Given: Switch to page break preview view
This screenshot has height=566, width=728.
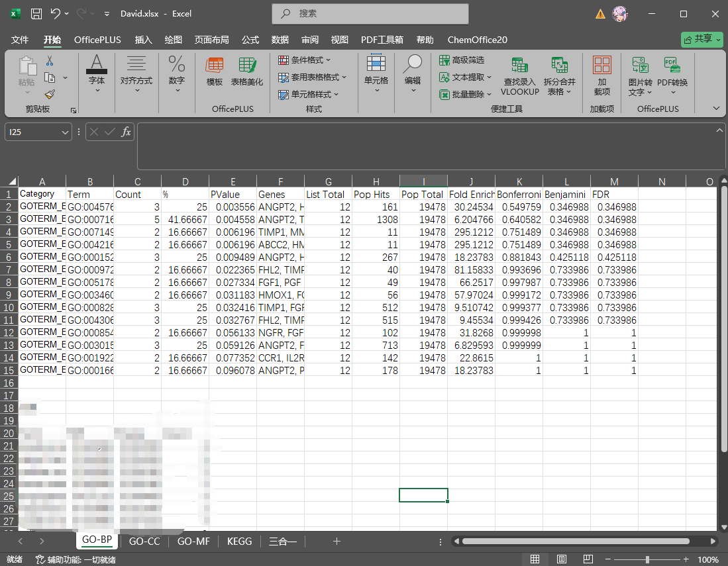Looking at the screenshot, I should [x=586, y=559].
